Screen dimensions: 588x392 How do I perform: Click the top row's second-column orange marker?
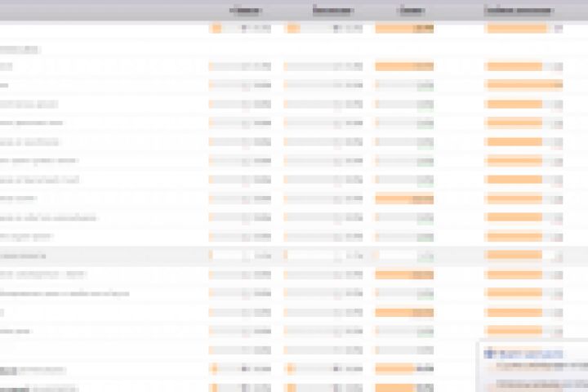tap(293, 28)
